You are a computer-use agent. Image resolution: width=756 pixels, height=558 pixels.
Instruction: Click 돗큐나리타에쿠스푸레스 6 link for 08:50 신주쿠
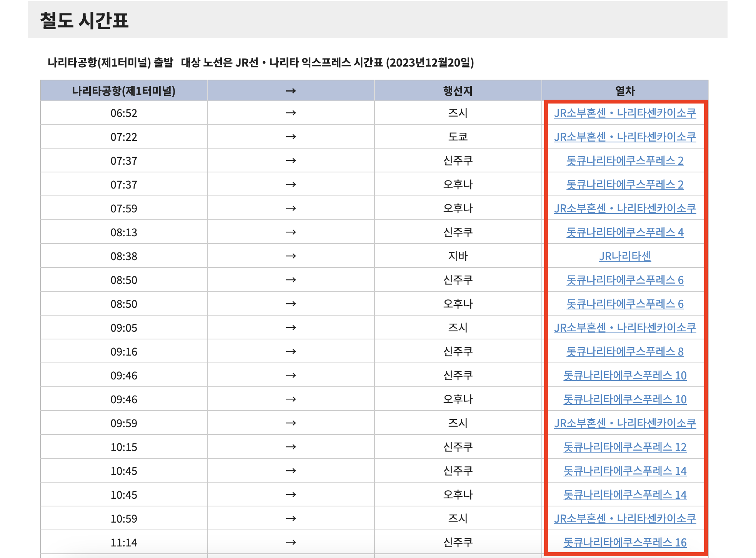tap(625, 280)
